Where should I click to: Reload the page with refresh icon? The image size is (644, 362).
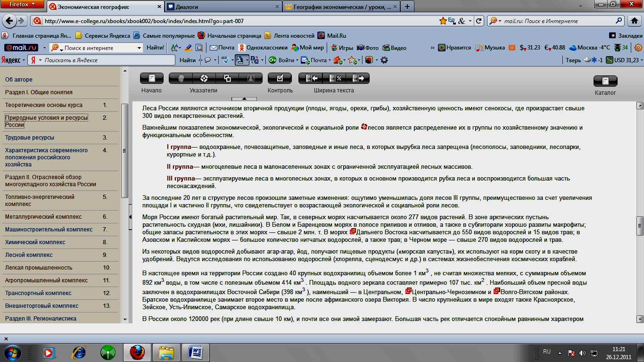(479, 21)
